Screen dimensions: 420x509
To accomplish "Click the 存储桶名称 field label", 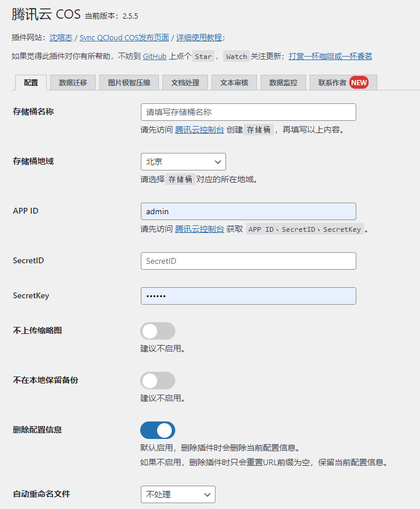I will (x=33, y=111).
